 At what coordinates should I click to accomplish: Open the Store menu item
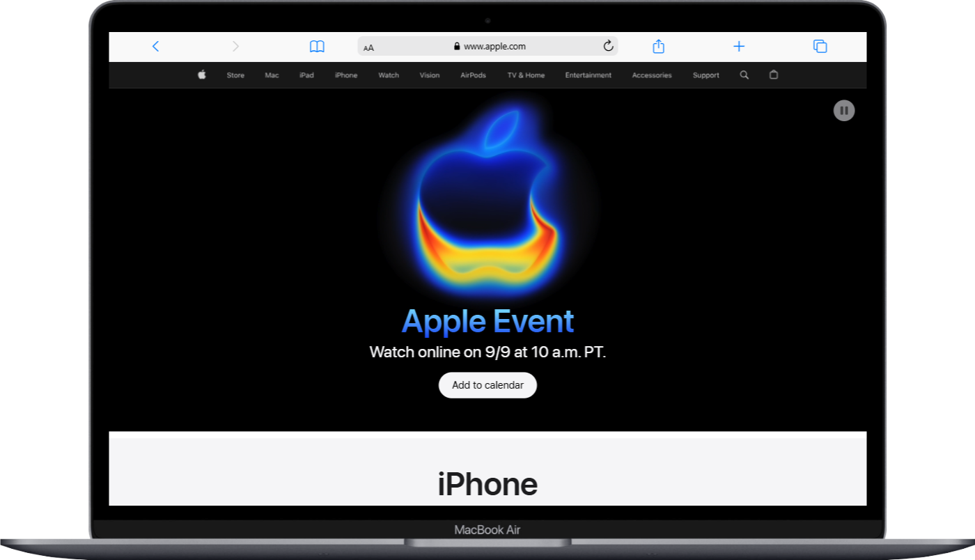(235, 75)
